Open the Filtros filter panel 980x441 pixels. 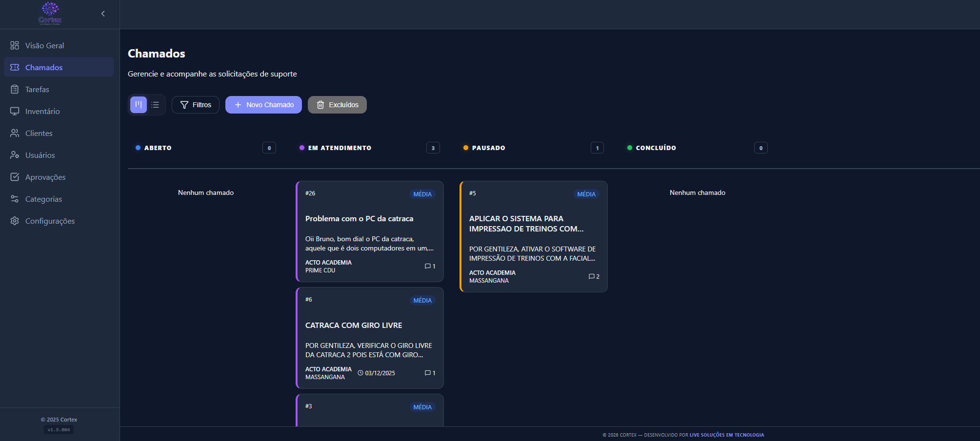196,105
